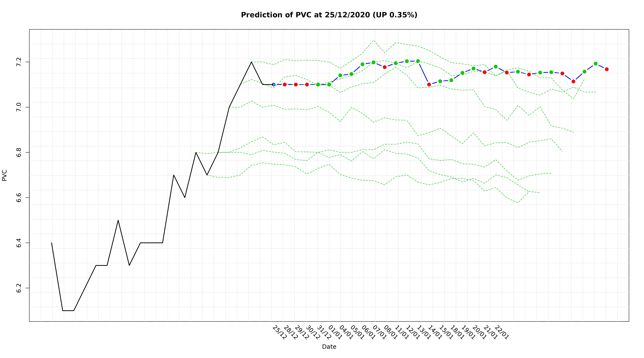
Task: Click the red dot at 08/01
Action: click(385, 67)
